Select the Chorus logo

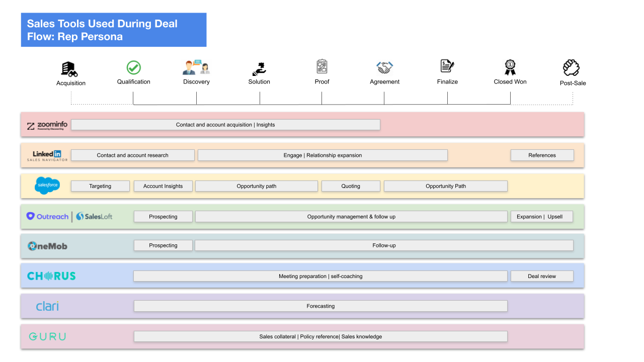51,276
